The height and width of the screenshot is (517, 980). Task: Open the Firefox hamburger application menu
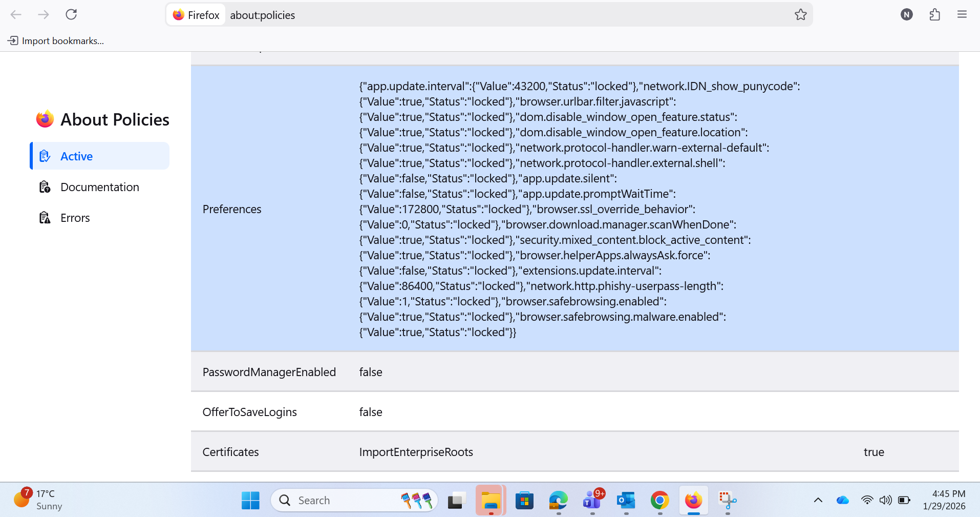[962, 15]
